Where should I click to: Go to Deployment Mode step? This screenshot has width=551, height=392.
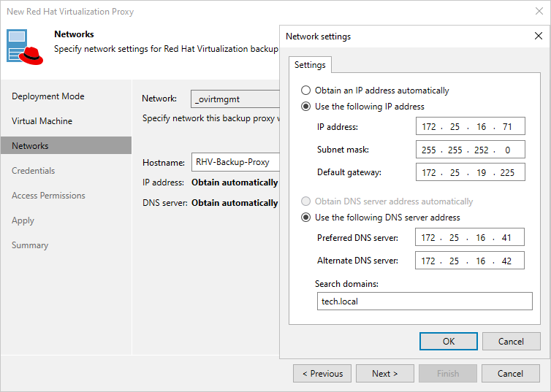[x=48, y=96]
